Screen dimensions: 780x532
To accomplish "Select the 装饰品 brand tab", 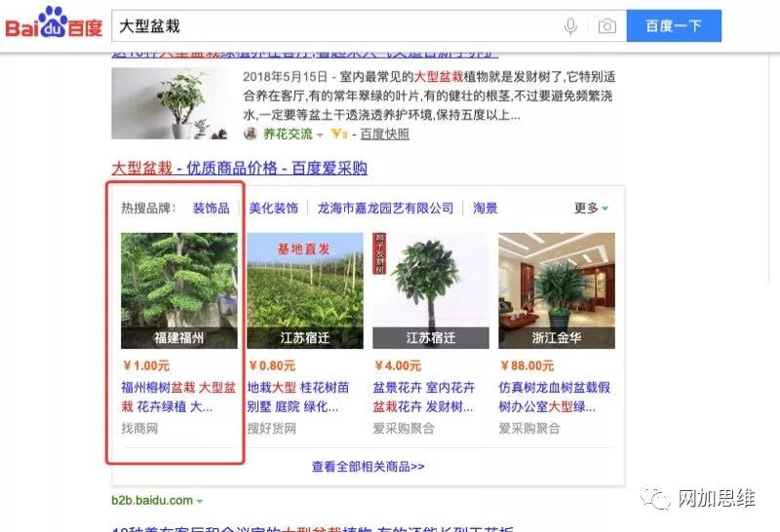I will point(211,209).
